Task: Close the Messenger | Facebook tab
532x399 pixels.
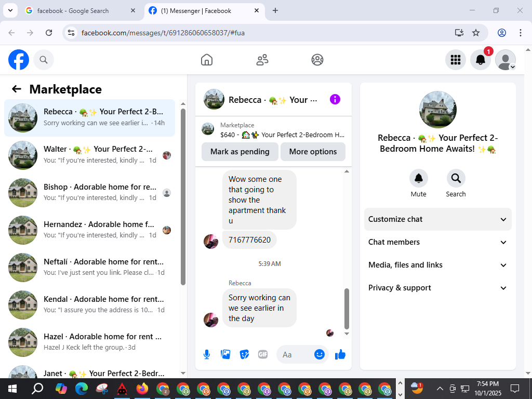Action: (257, 10)
